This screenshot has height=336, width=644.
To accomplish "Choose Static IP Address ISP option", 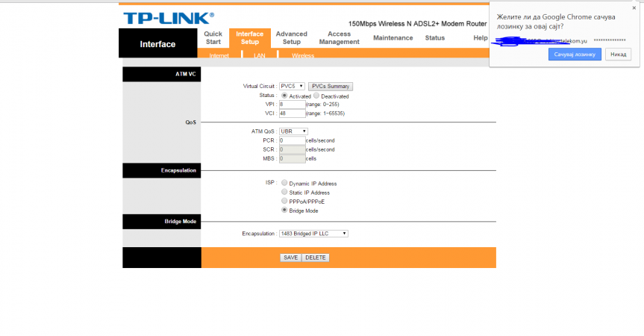I will [284, 192].
